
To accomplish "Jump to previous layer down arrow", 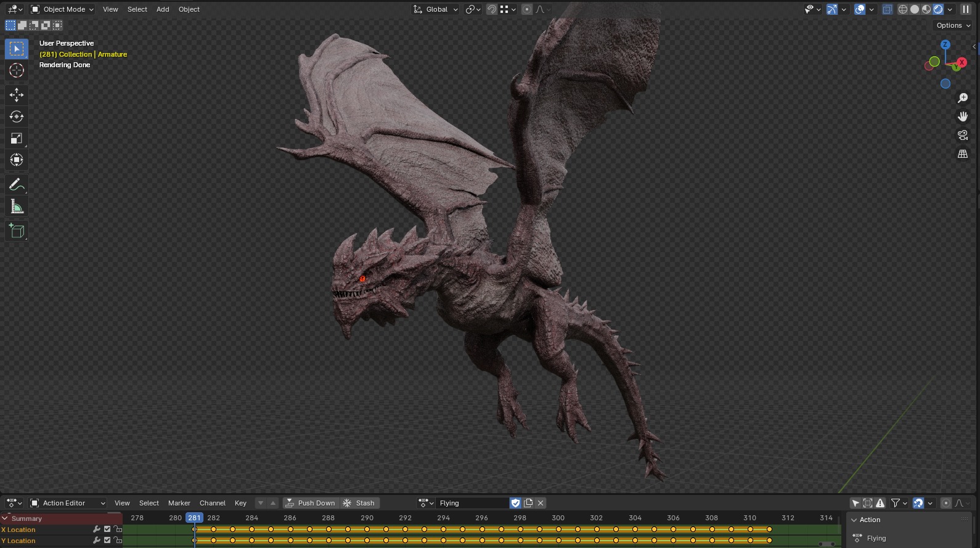I will click(261, 503).
